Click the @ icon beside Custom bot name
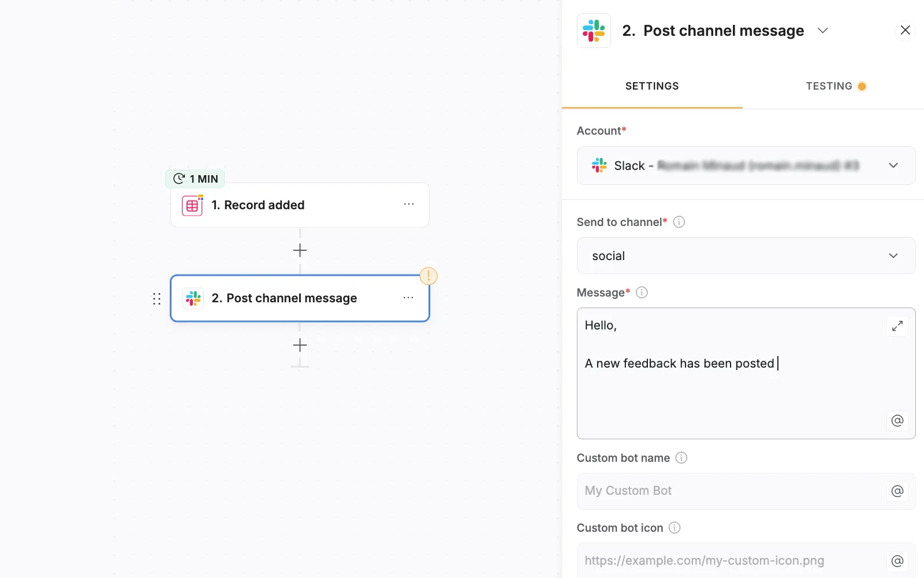The image size is (924, 578). tap(896, 491)
